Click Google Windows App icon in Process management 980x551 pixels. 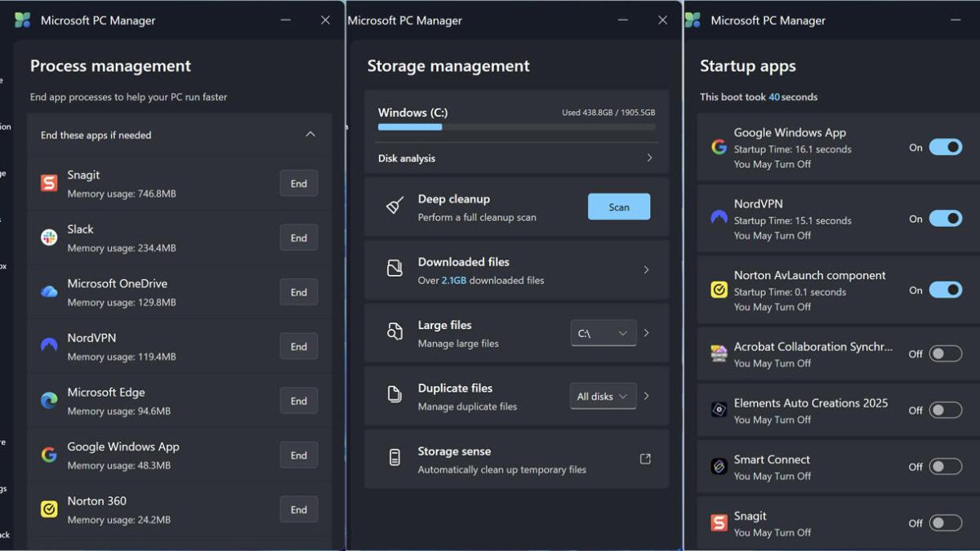(49, 455)
